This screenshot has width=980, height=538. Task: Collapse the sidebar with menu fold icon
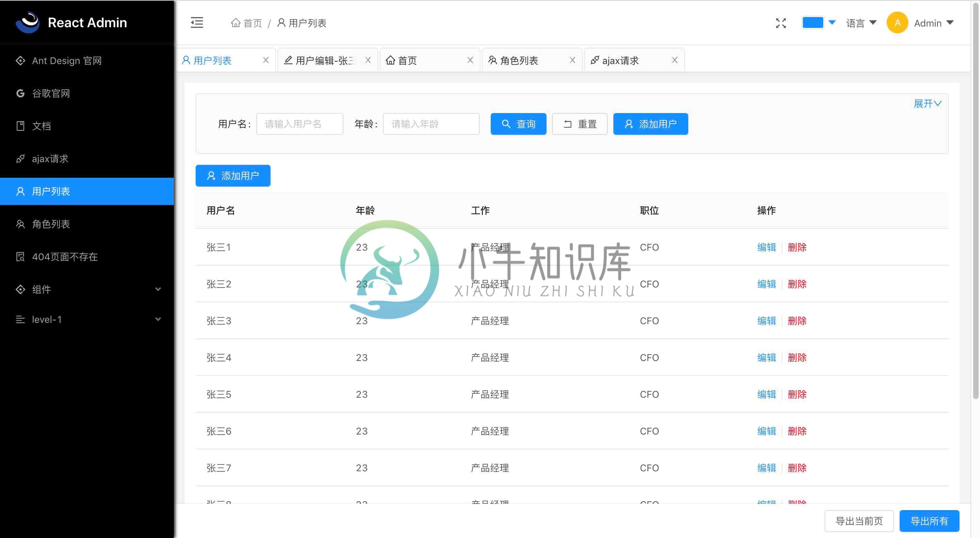[x=197, y=23]
